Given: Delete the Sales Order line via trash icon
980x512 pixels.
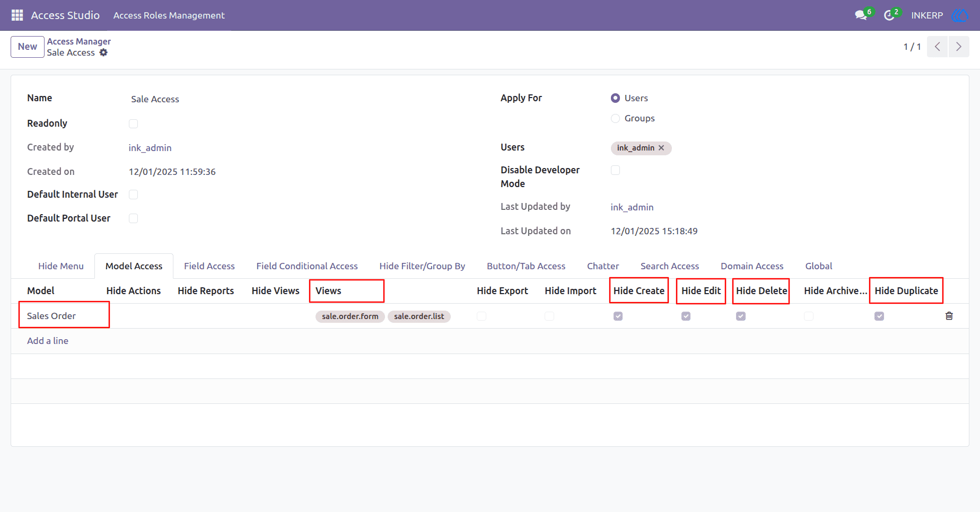Looking at the screenshot, I should 949,316.
